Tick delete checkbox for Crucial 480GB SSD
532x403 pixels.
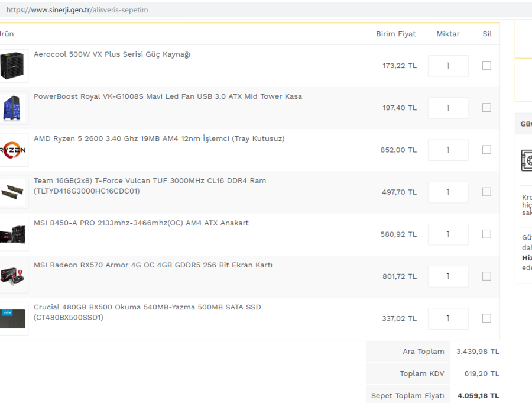(x=486, y=318)
